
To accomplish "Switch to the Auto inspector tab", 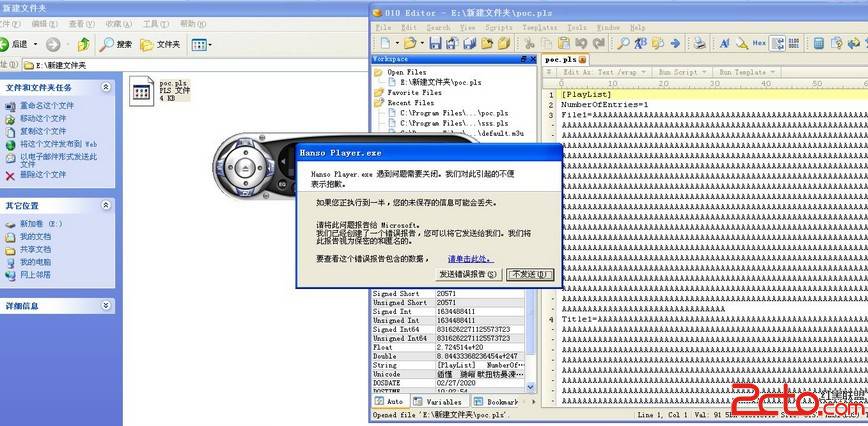I will click(x=390, y=401).
